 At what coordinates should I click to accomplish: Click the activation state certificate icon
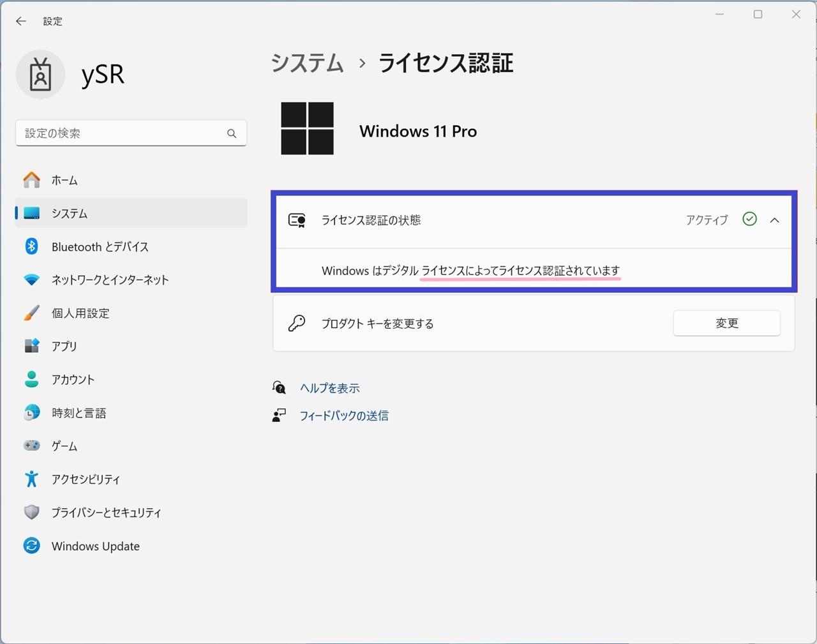[x=297, y=220]
